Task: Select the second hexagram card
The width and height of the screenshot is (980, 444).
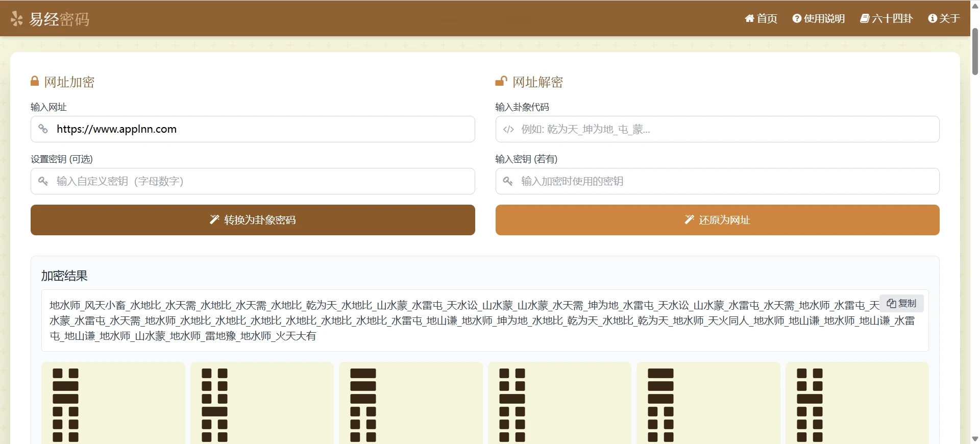Action: [262, 403]
